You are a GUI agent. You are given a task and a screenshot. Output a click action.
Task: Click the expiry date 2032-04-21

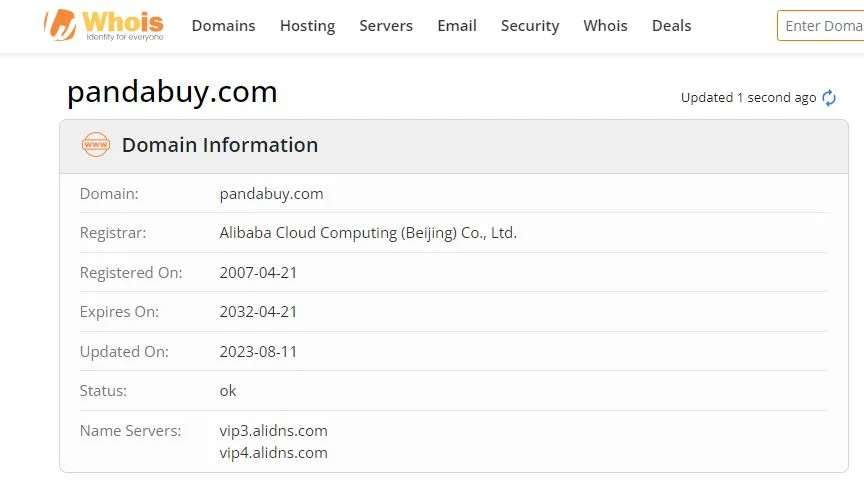click(258, 312)
